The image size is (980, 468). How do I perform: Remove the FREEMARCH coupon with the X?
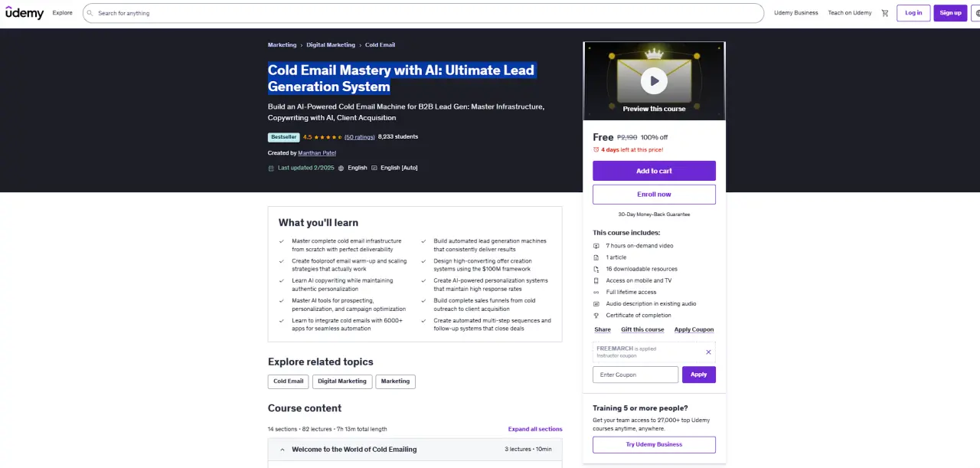click(708, 352)
